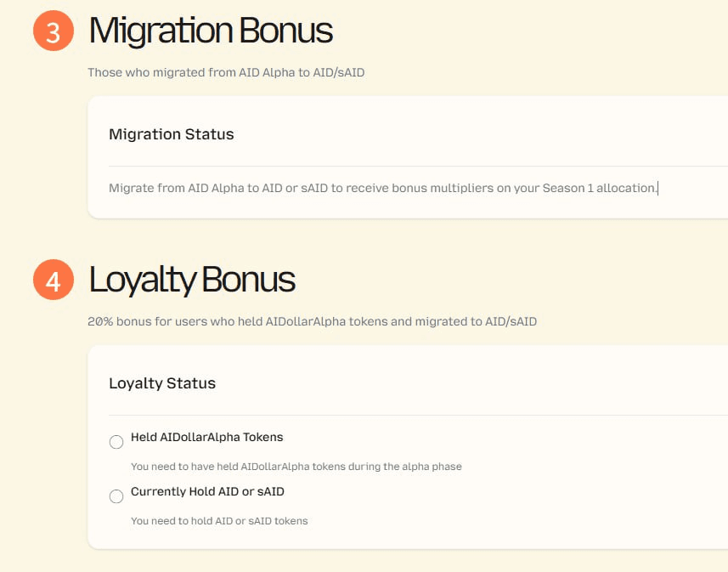Click empty space right of Loyalty Status title
The image size is (728, 572).
click(467, 383)
